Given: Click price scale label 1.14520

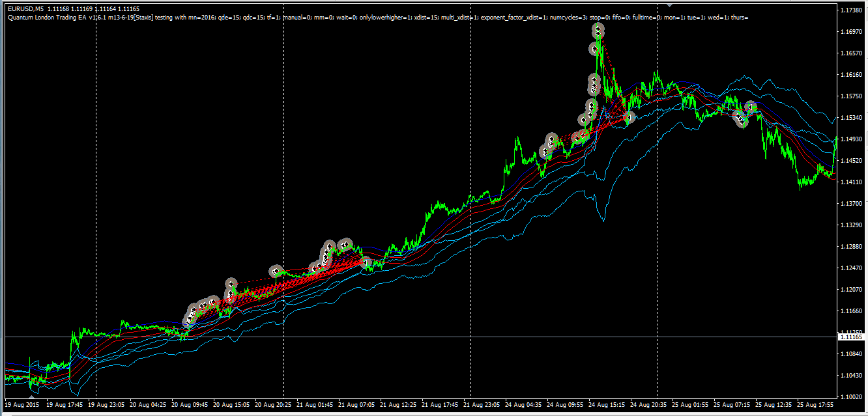Looking at the screenshot, I should [x=851, y=161].
